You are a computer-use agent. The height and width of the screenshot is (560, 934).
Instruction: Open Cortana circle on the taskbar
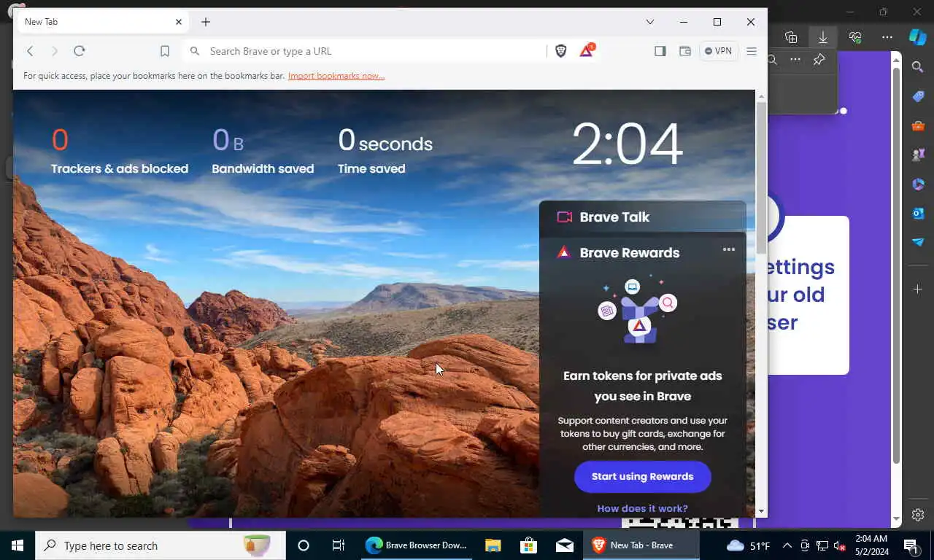point(304,545)
